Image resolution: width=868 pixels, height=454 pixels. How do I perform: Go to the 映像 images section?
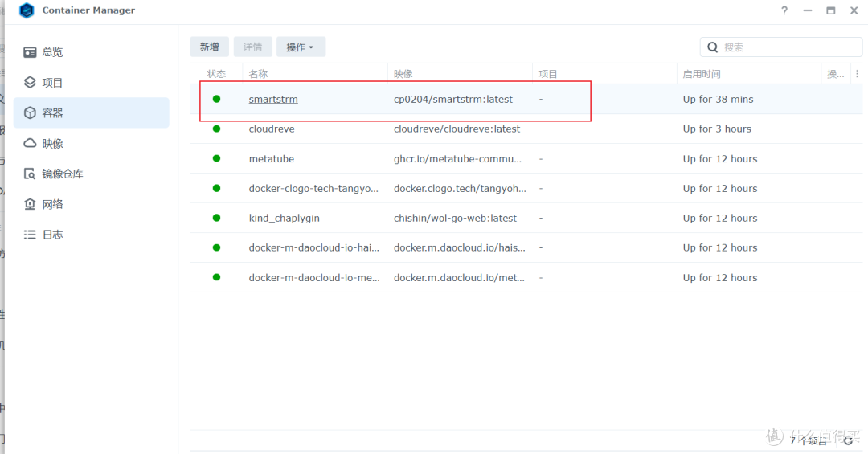pos(92,143)
